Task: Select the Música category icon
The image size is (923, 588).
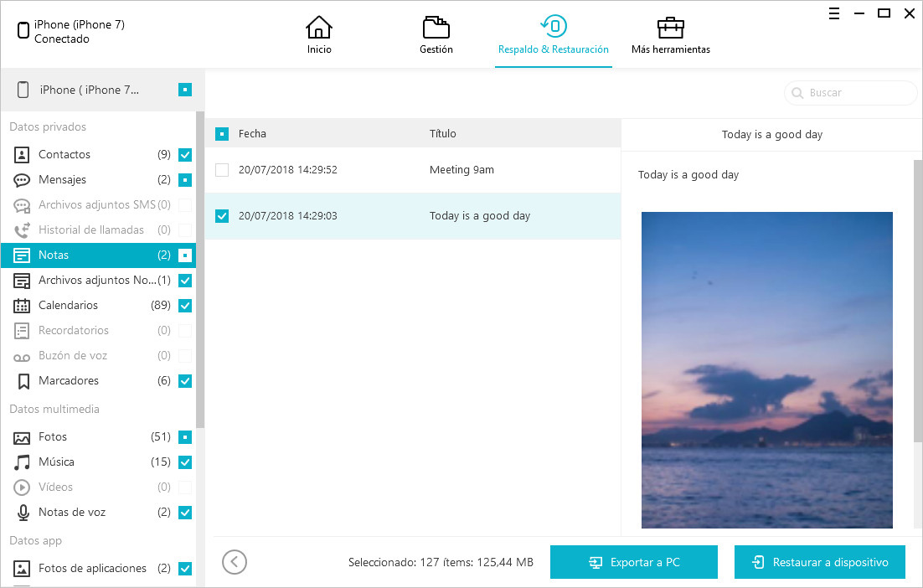Action: [x=23, y=462]
